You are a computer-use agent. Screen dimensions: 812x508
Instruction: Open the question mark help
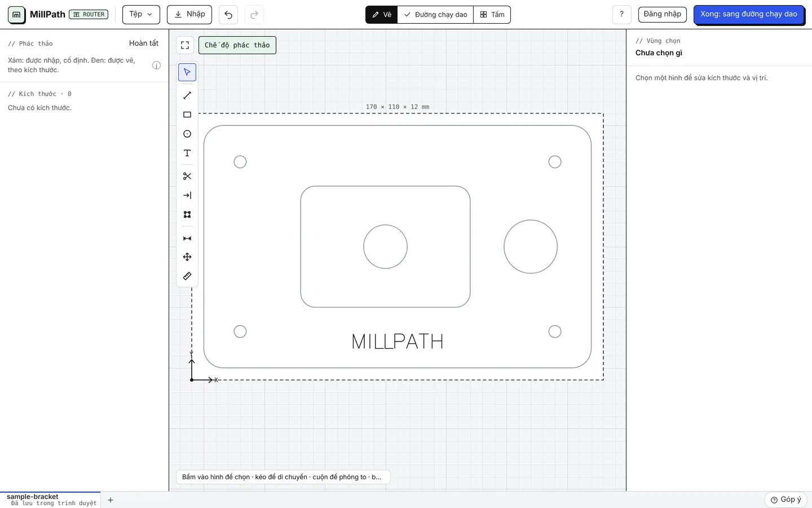pyautogui.click(x=621, y=15)
